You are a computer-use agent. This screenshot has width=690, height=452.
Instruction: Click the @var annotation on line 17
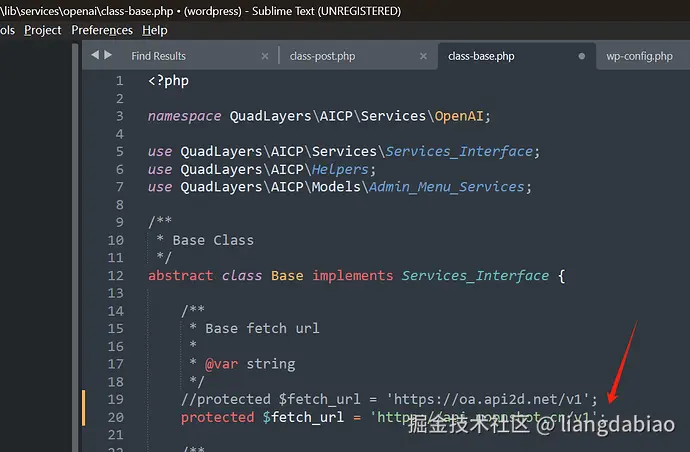(221, 364)
